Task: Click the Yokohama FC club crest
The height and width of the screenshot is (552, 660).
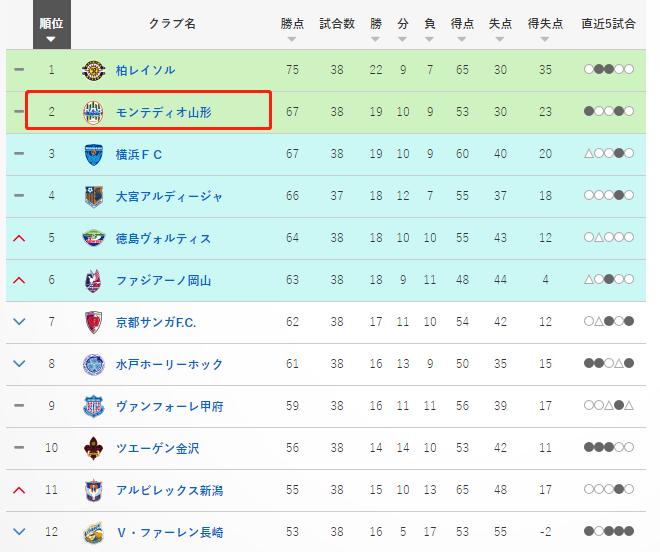Action: 93,154
